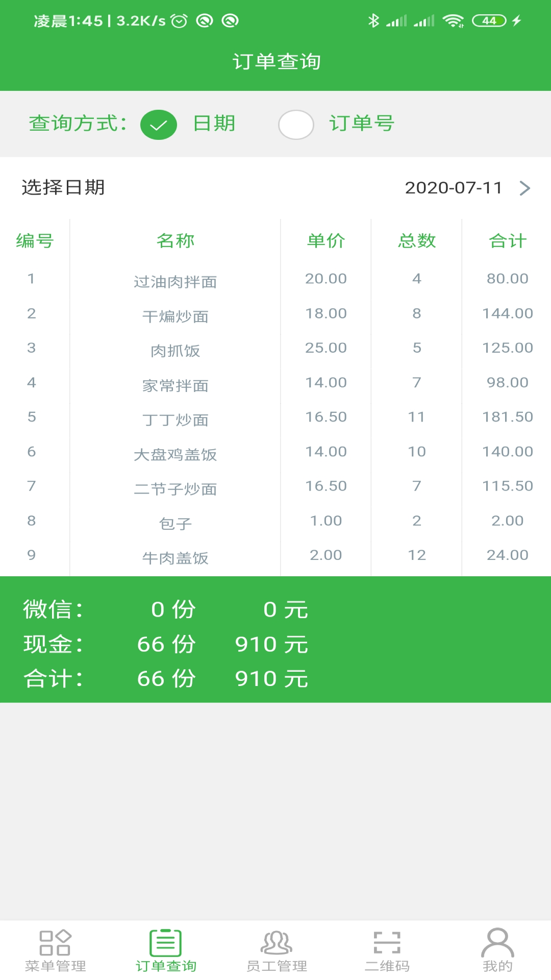Screen dimensions: 551x980
Task: Open the 菜单管理 grid icon
Action: click(55, 942)
